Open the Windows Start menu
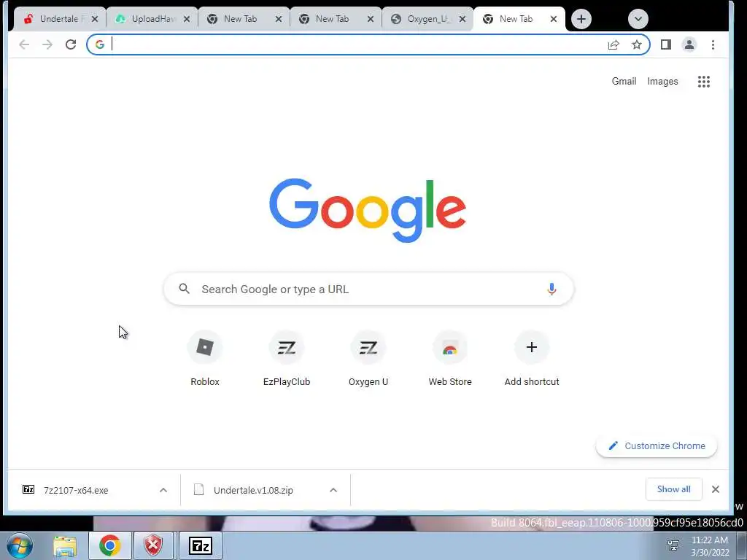Screen dimensions: 747x560 click(20, 545)
